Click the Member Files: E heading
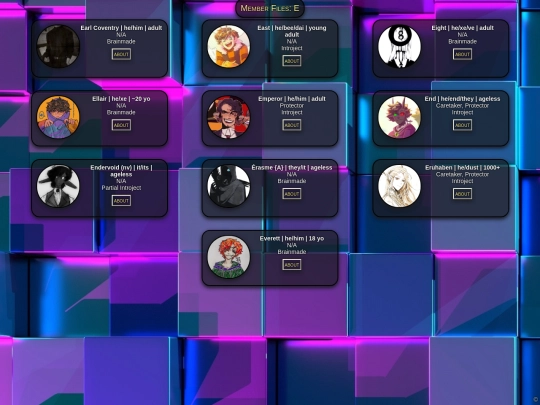 [270, 8]
